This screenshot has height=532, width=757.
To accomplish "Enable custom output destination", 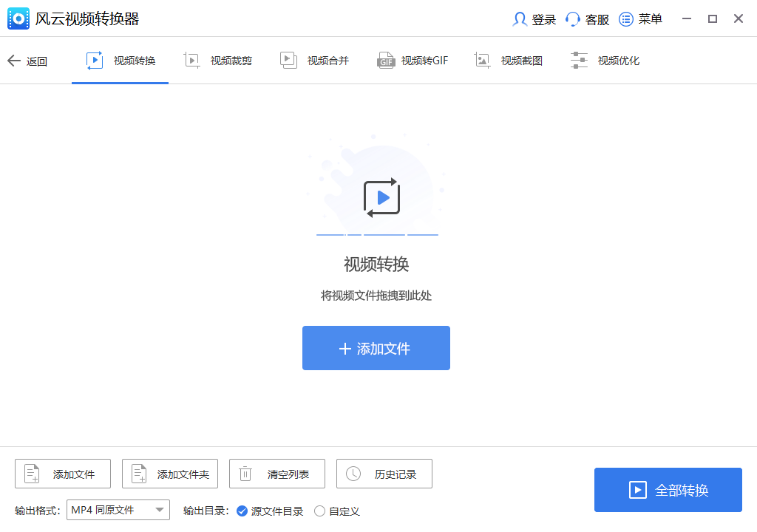I will click(x=319, y=511).
